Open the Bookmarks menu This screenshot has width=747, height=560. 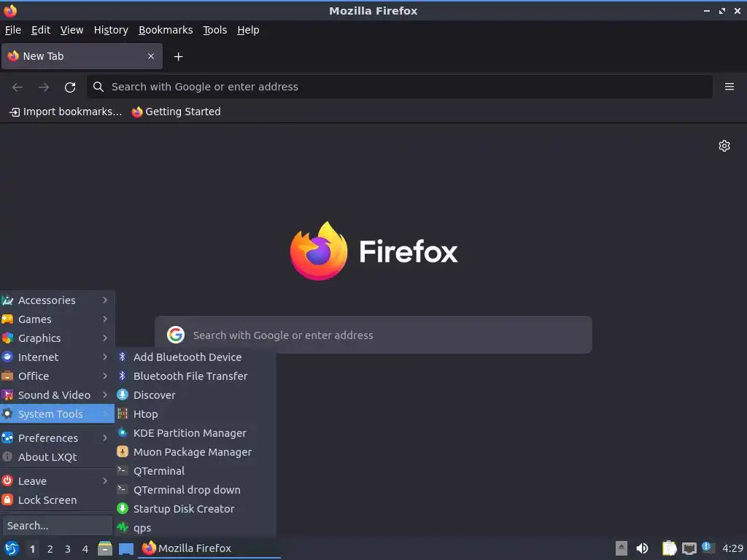[x=166, y=30]
